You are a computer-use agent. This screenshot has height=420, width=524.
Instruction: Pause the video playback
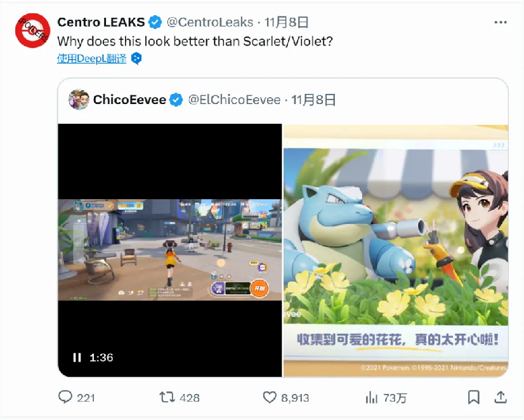pyautogui.click(x=77, y=358)
